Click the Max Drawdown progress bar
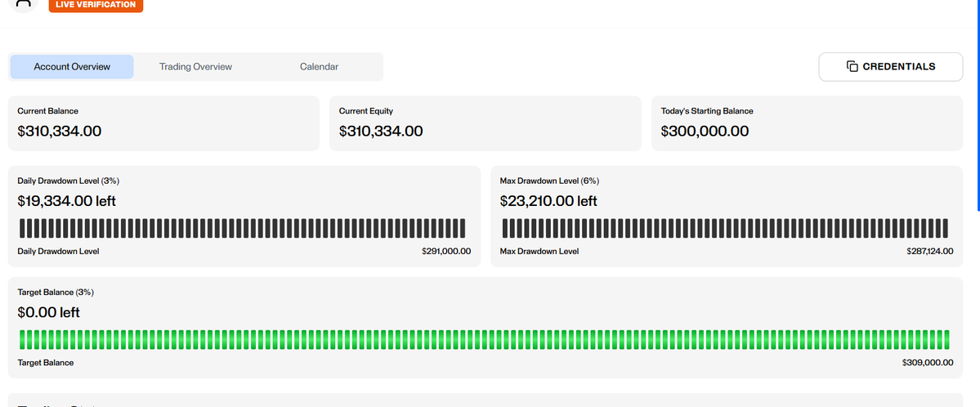This screenshot has height=407, width=980. (x=725, y=228)
